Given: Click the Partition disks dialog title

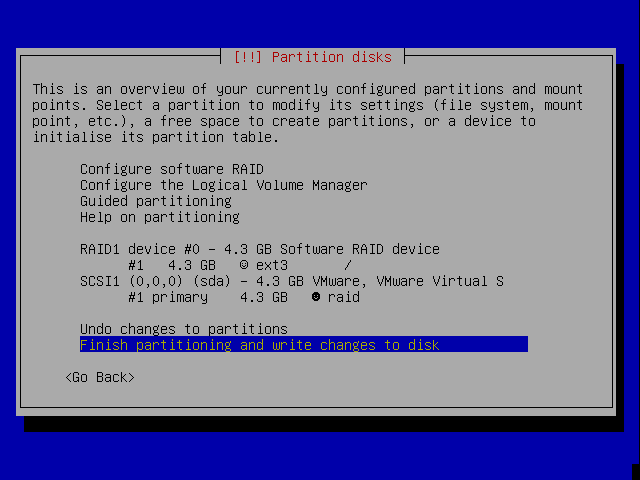Looking at the screenshot, I should 312,57.
